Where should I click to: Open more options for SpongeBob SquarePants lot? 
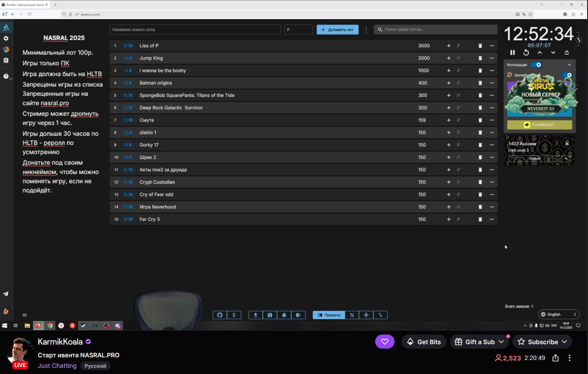pos(491,95)
